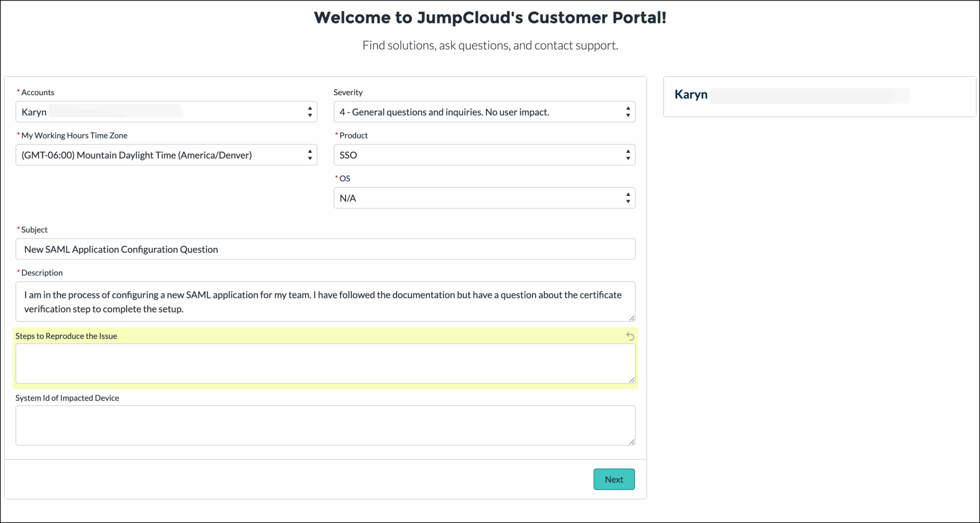The width and height of the screenshot is (980, 523).
Task: Click the Steps to Reproduce the Issue textarea
Action: (325, 363)
